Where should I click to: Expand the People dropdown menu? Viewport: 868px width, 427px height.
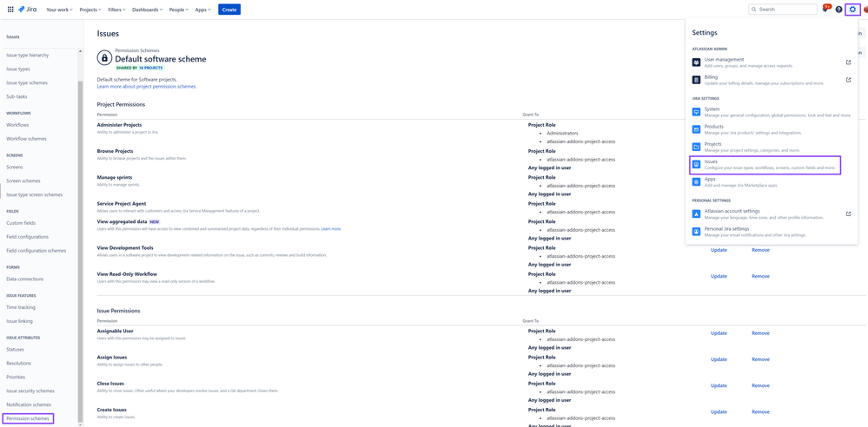[x=179, y=10]
